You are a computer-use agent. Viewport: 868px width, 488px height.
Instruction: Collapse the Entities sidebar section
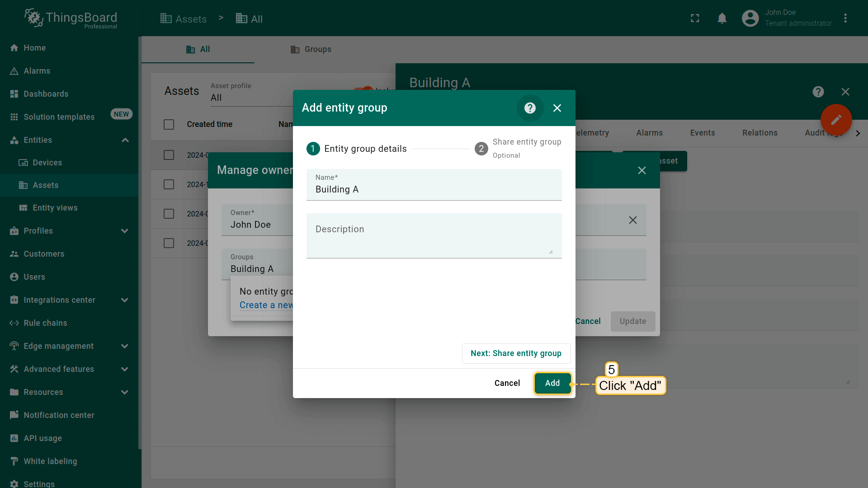125,140
